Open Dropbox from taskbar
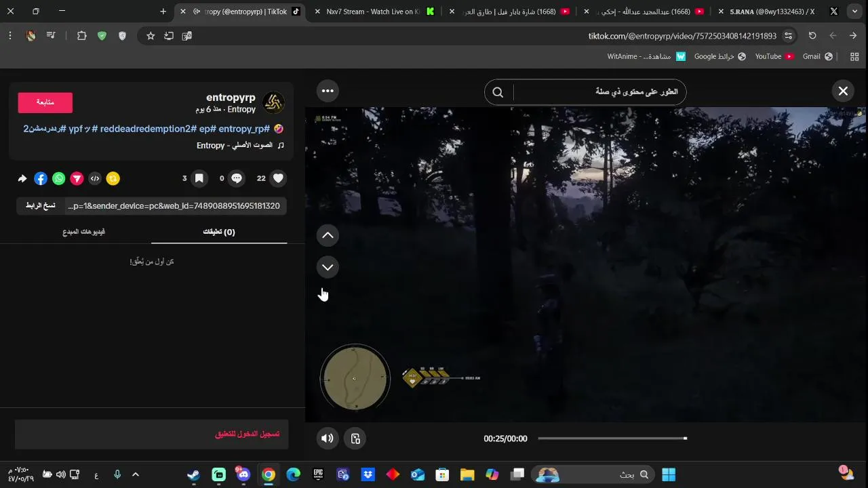Image resolution: width=868 pixels, height=488 pixels. [x=368, y=474]
